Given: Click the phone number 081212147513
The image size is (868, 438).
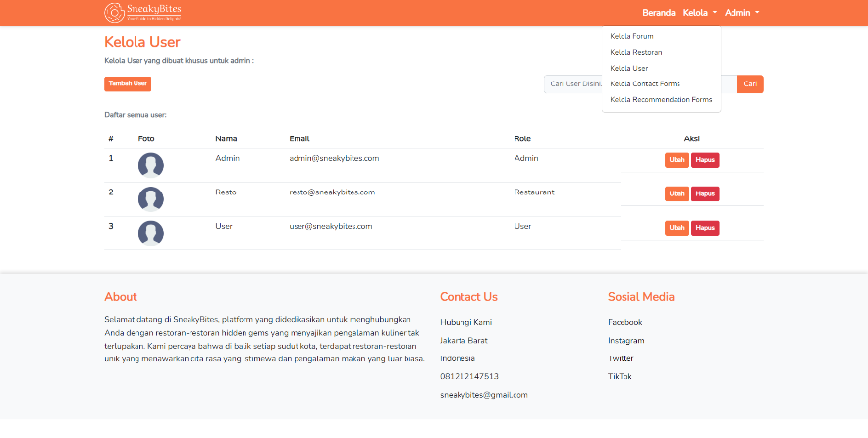Looking at the screenshot, I should tap(469, 376).
